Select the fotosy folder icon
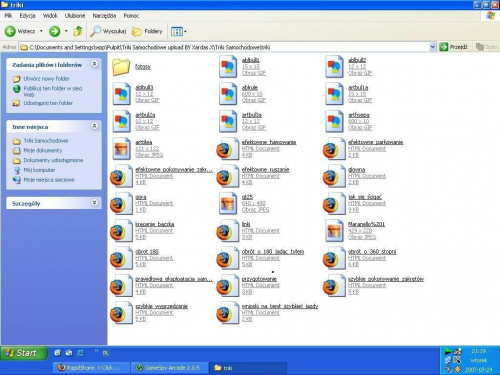 click(x=121, y=67)
